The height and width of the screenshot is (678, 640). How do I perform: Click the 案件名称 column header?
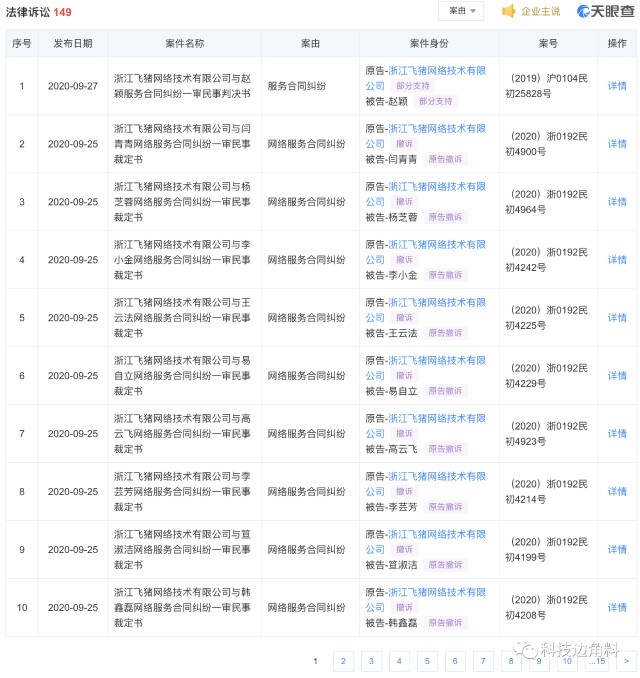(185, 43)
